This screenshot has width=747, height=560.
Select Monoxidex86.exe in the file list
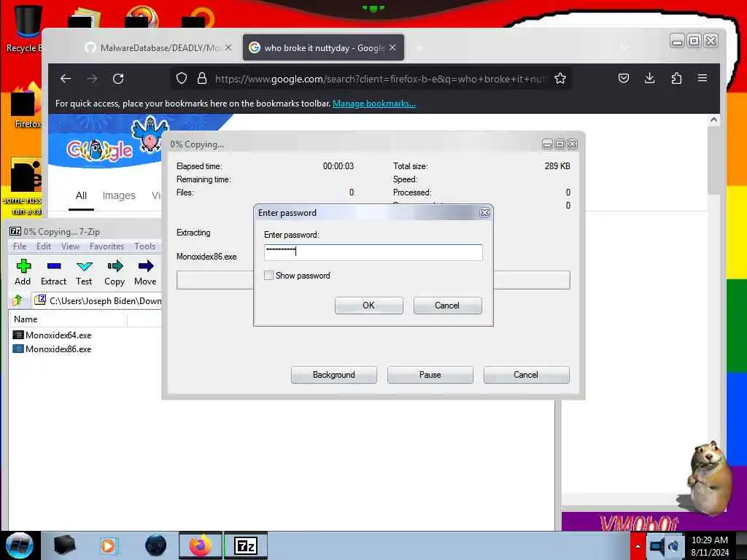(58, 349)
